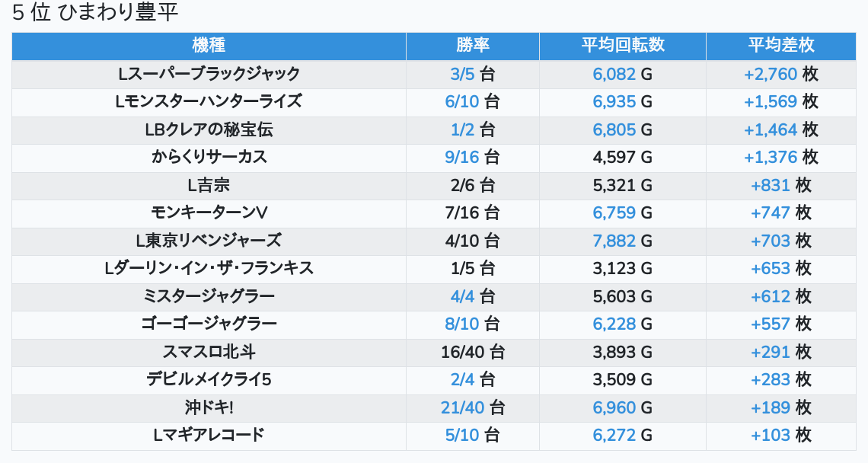Screen dimensions: 868x463
Task: Select the L吉宗 machine name
Action: coord(209,185)
